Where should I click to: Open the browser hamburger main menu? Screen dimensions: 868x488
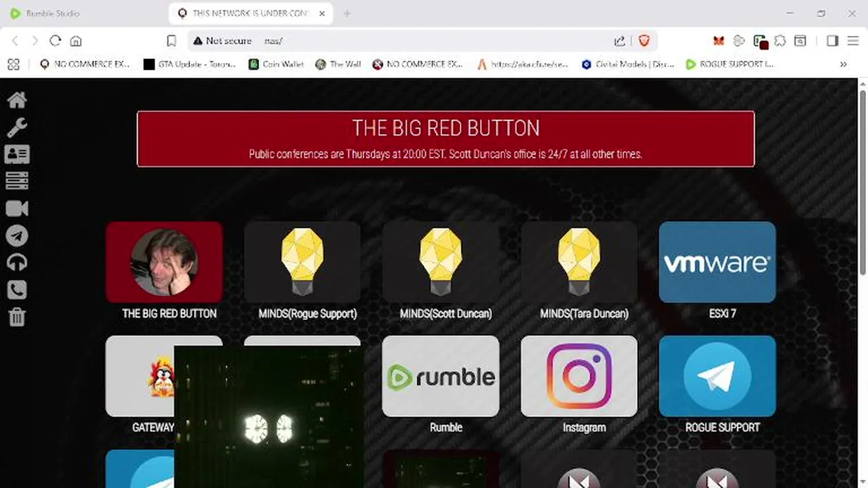pos(853,41)
